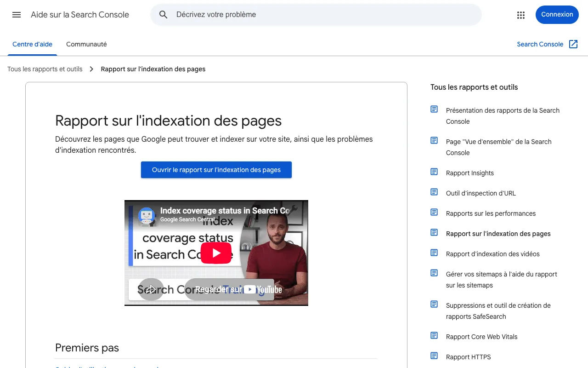Open Gérer vos sitemaps à l'aide du rapport
The image size is (588, 368).
501,280
